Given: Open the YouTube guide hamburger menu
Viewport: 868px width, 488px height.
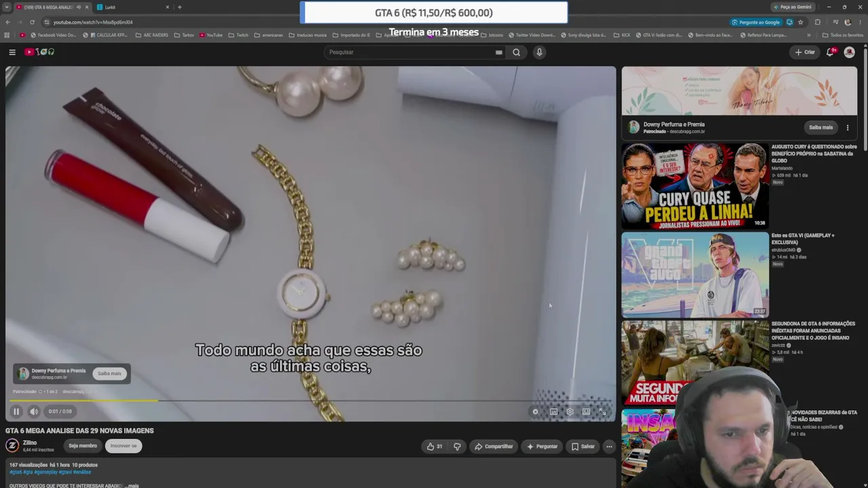Looking at the screenshot, I should [12, 52].
